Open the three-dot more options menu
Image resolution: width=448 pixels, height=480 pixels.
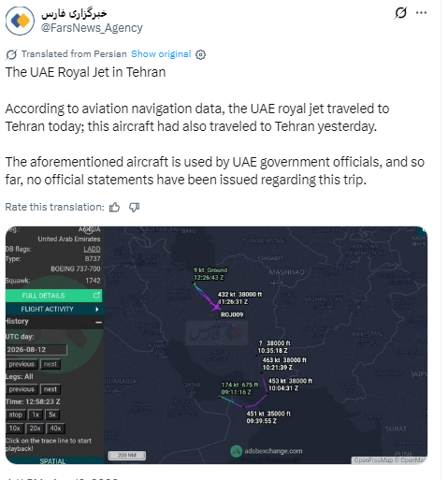click(x=421, y=13)
